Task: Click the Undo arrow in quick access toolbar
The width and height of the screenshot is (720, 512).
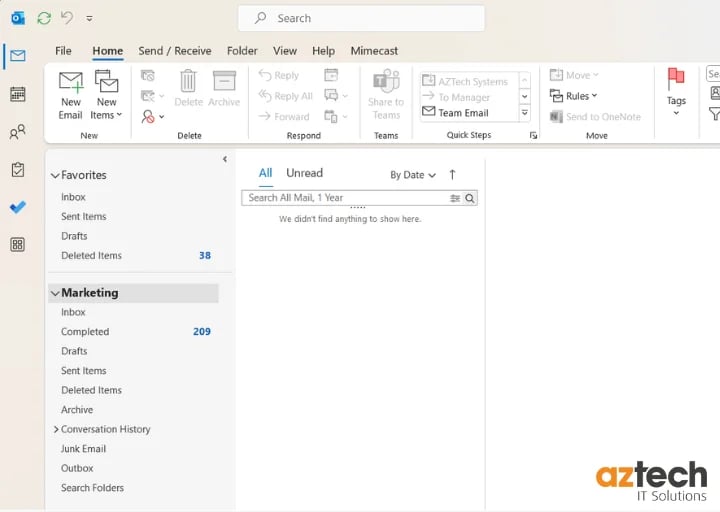Action: click(x=67, y=18)
